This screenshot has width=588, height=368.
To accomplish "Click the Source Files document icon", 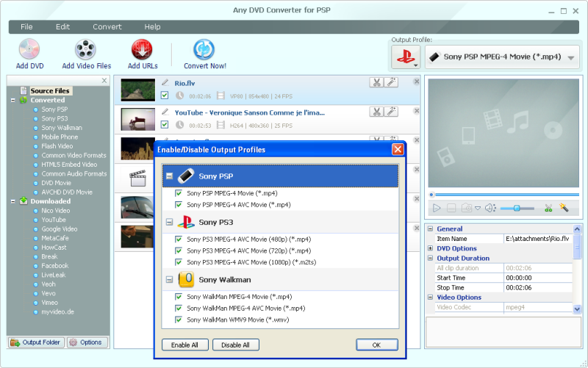I will 24,90.
